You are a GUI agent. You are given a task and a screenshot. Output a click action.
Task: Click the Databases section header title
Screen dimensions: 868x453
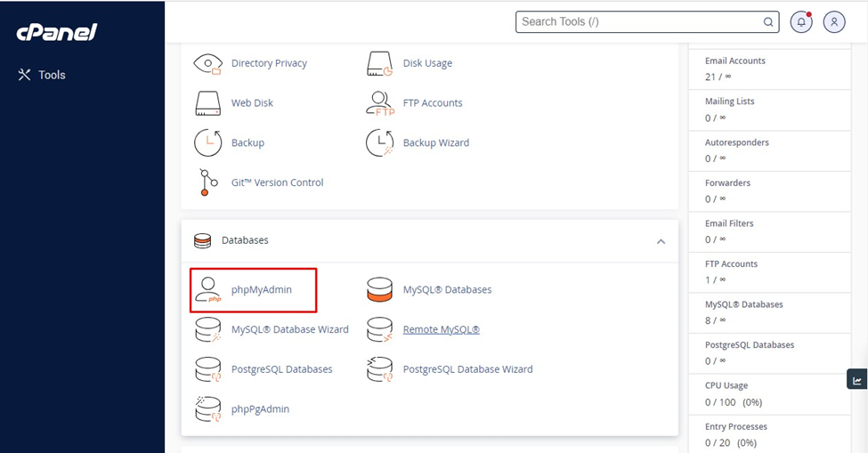(x=245, y=240)
